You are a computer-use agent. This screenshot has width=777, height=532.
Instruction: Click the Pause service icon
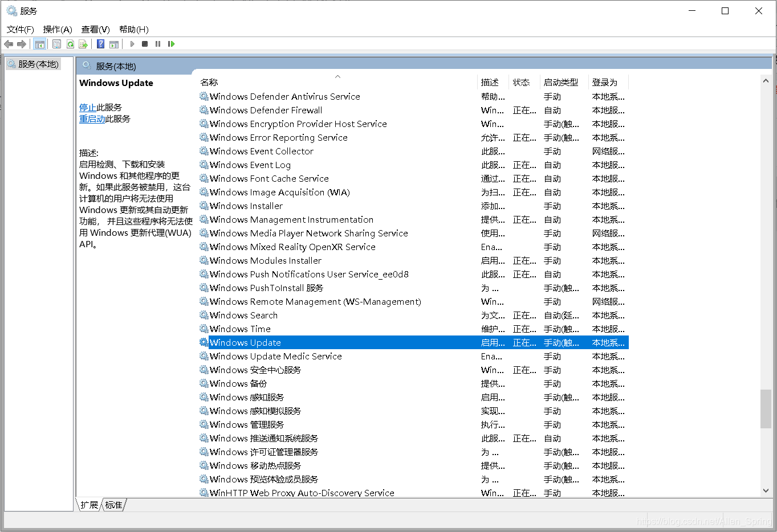pos(158,44)
